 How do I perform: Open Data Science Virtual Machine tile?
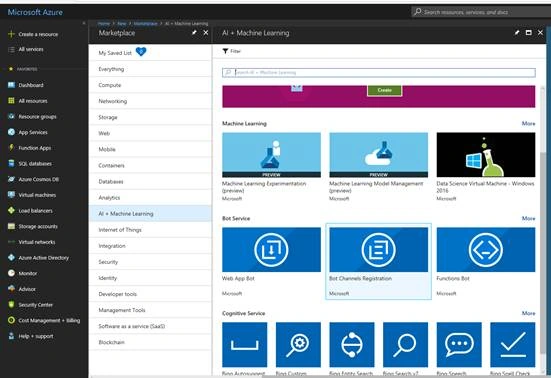486,167
